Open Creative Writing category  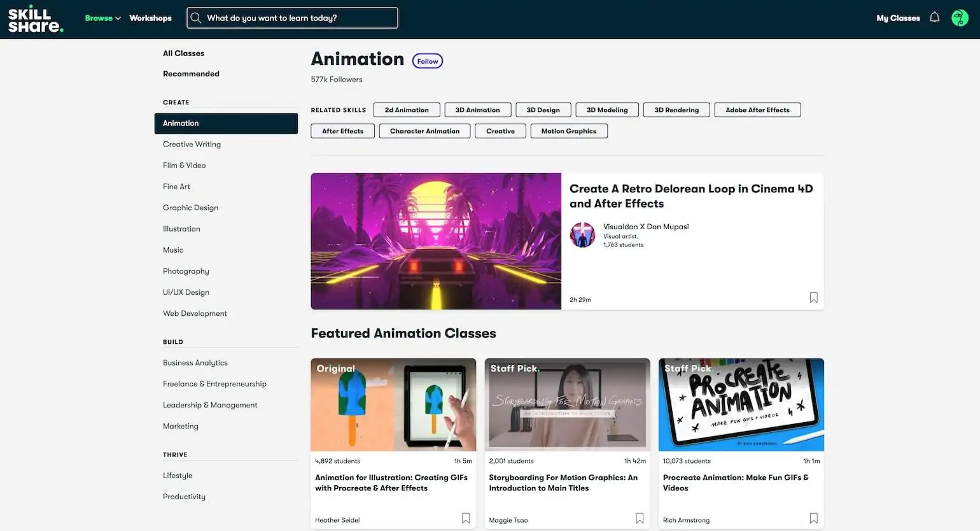[x=192, y=145]
